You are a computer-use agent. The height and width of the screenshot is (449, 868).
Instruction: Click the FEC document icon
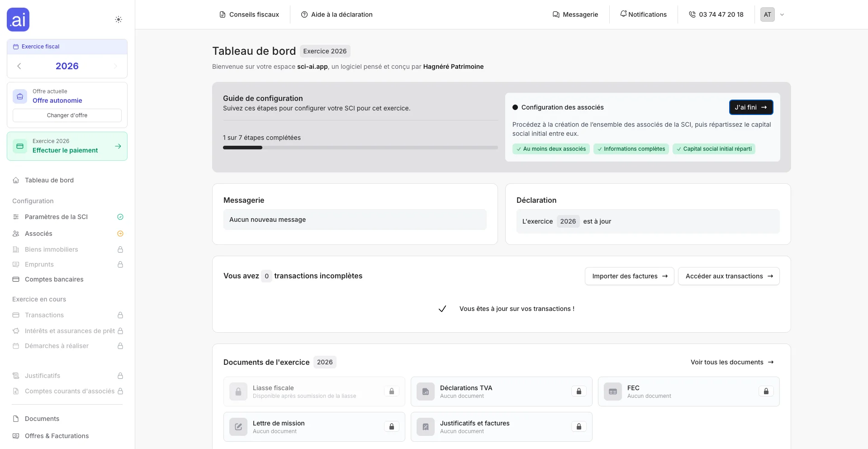point(612,392)
